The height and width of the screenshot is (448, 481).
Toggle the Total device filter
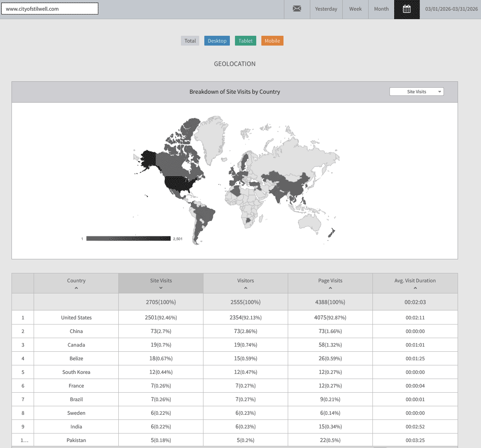(190, 41)
